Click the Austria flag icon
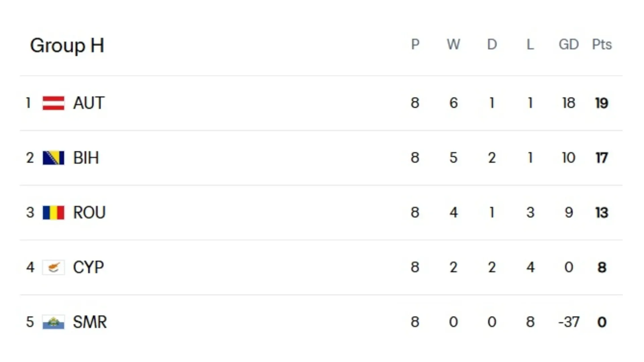 (x=53, y=103)
